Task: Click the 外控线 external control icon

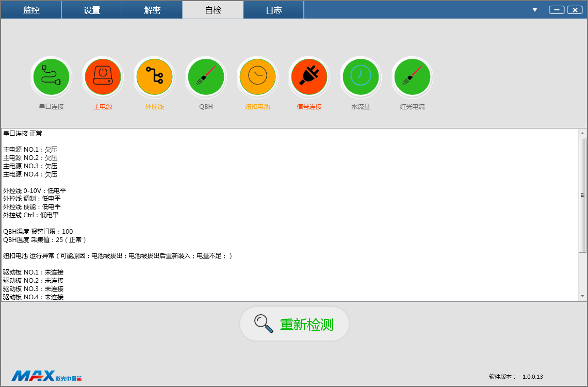Action: point(154,77)
